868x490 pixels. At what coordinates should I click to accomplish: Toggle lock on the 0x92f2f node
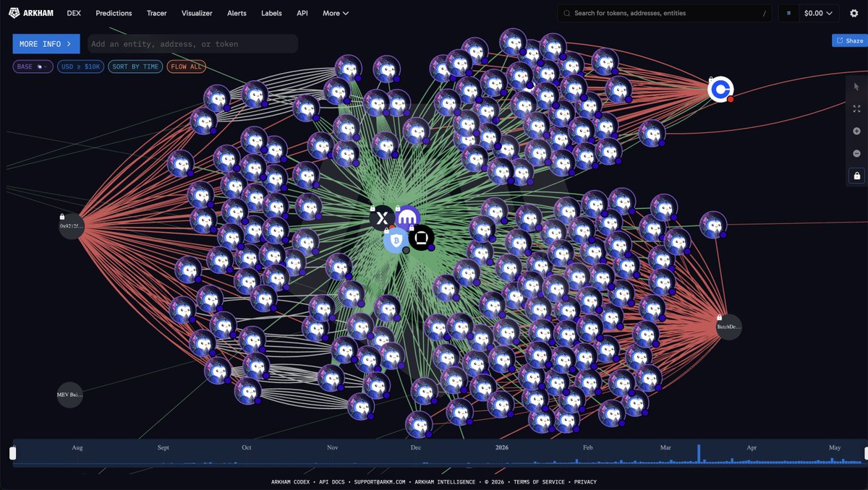(x=62, y=216)
